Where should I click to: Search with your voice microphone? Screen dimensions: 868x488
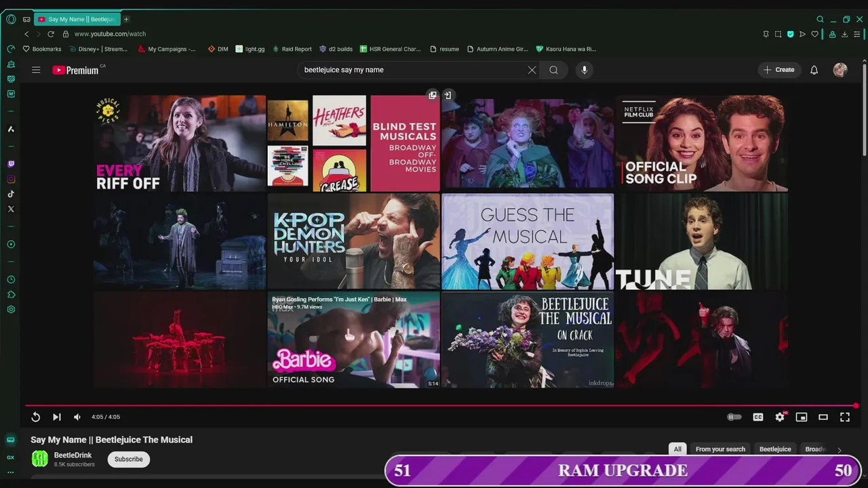click(584, 70)
